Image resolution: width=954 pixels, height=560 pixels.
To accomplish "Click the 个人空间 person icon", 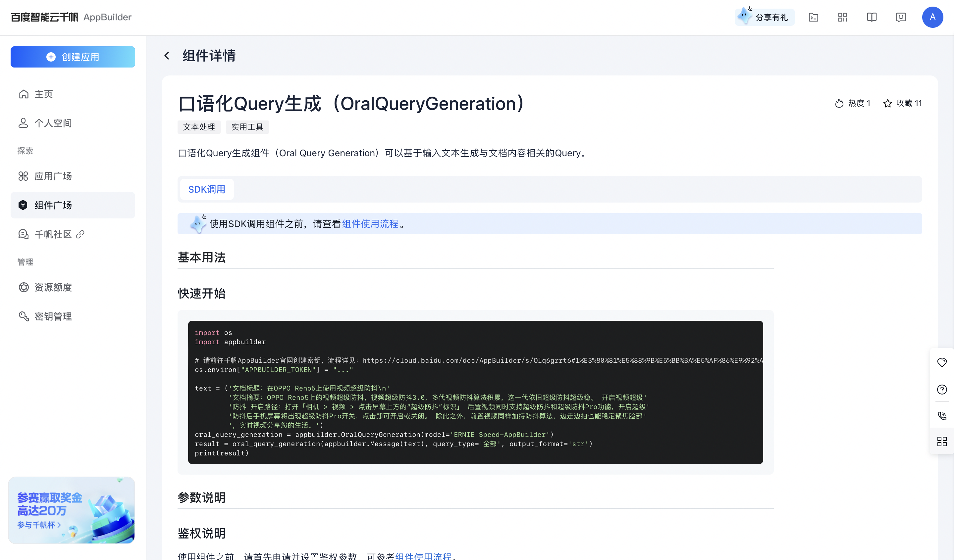I will (24, 123).
